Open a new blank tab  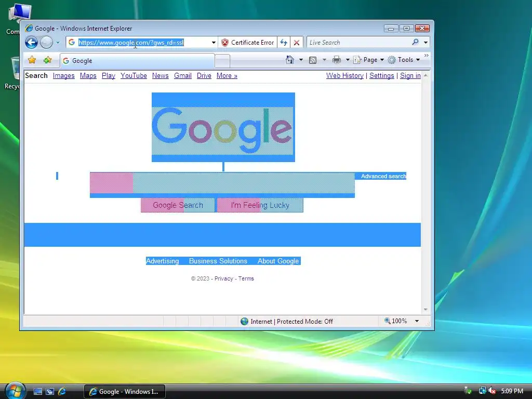click(222, 61)
